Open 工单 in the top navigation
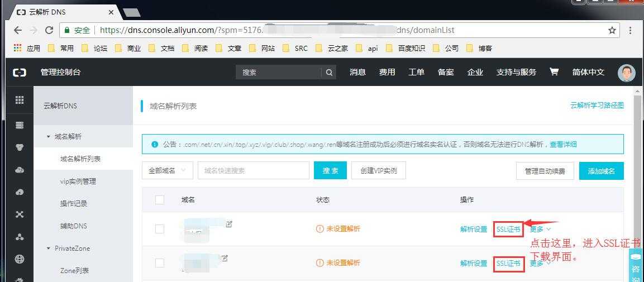644x282 pixels. pos(416,72)
